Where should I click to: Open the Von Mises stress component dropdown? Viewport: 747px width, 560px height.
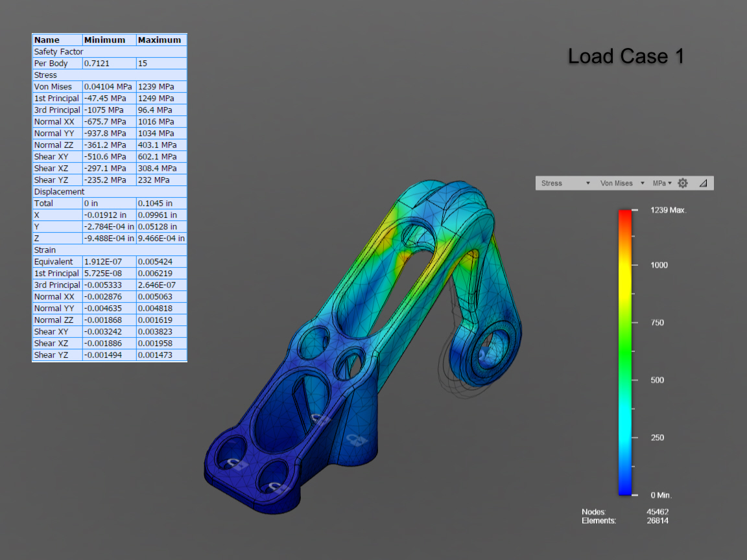click(622, 183)
